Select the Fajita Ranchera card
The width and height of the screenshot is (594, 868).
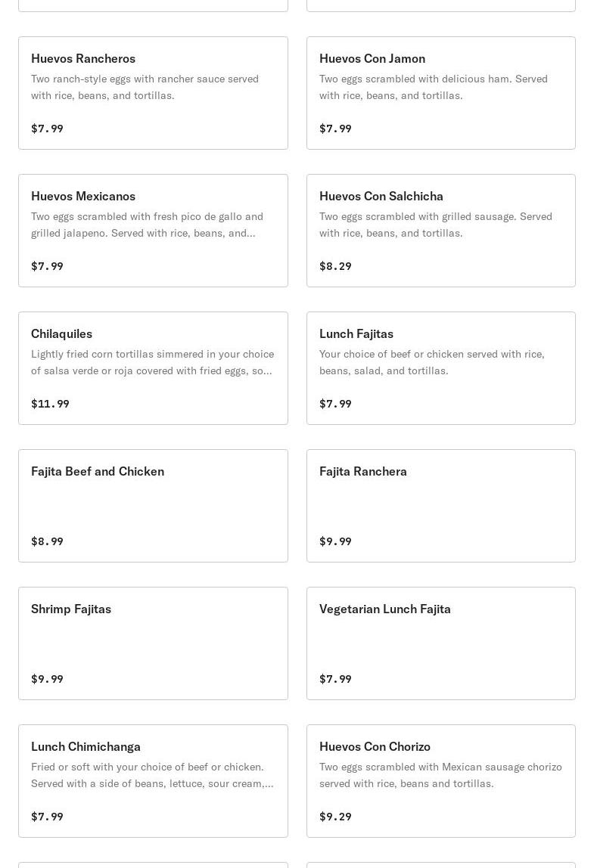point(363,471)
